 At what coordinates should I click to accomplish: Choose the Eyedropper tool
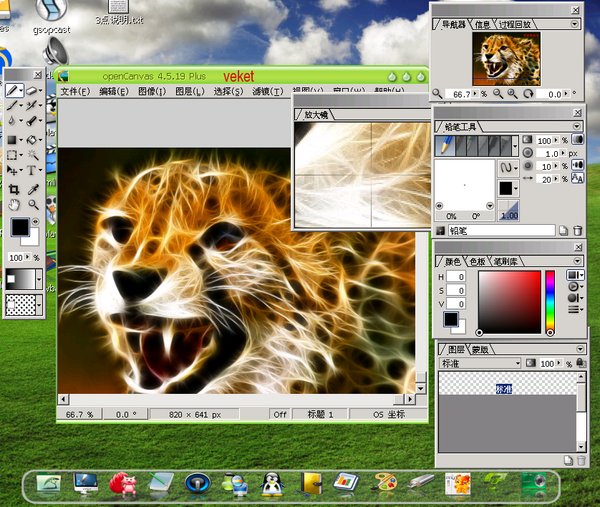point(33,188)
